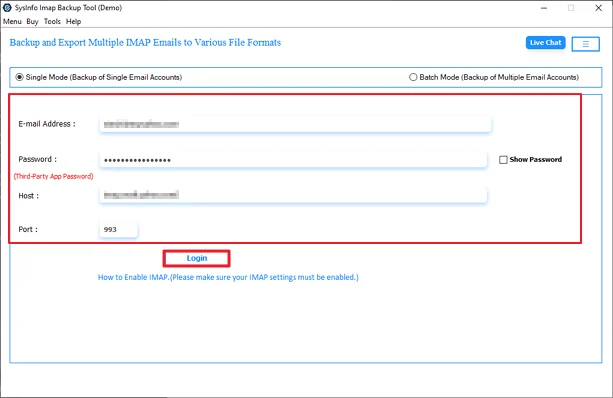Click the Login button
Image resolution: width=613 pixels, height=398 pixels.
[197, 258]
